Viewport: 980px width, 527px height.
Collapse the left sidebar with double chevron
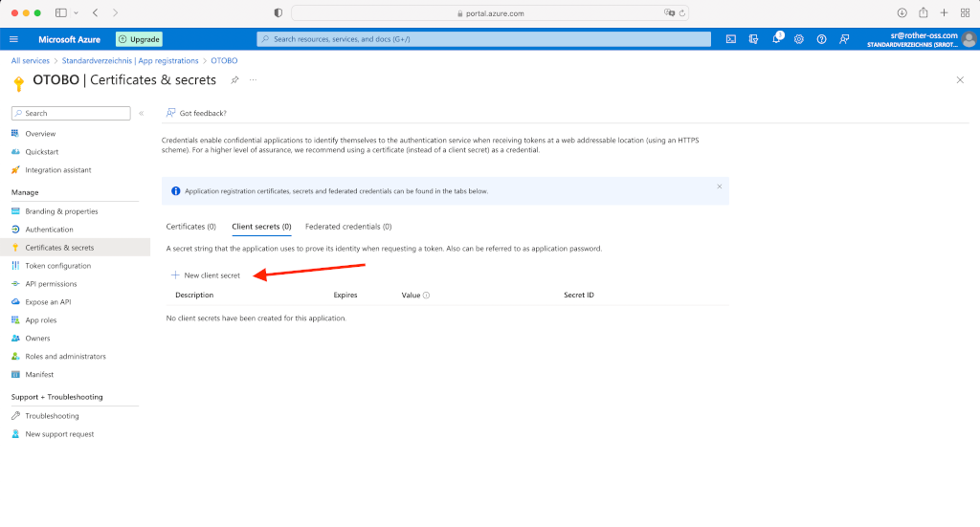coord(141,113)
